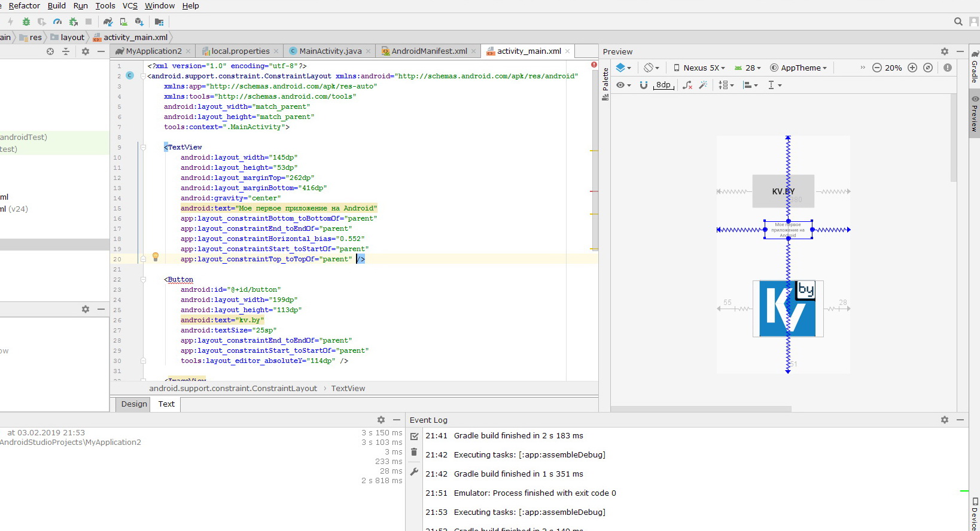Open Nexus 5X device dropdown
The image size is (980, 531).
[x=699, y=68]
